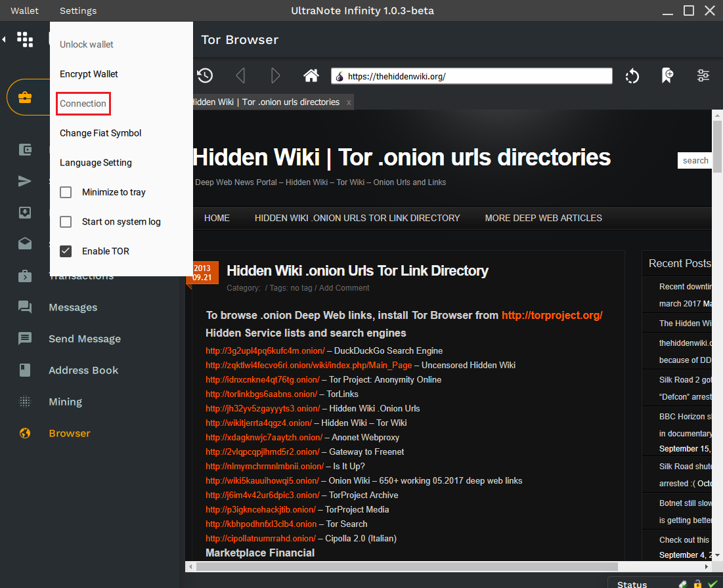Viewport: 723px width, 588px height.
Task: Click the Send Message speech icon
Action: pos(25,338)
